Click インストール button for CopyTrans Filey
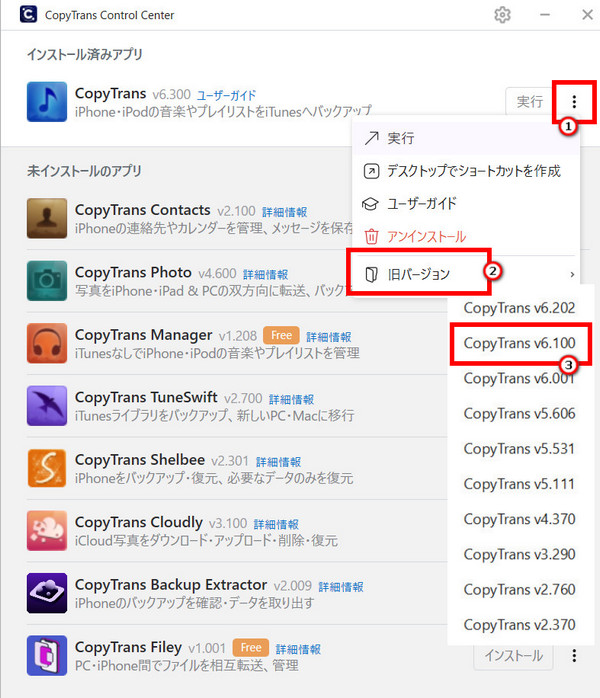Image resolution: width=600 pixels, height=698 pixels. [514, 656]
